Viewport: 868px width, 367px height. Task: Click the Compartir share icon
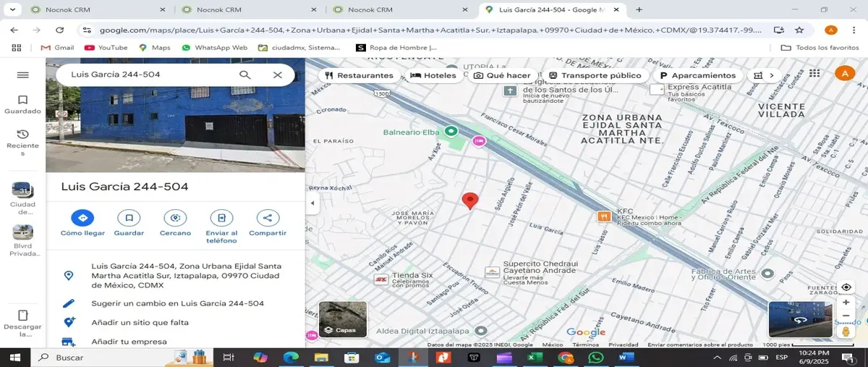click(x=268, y=217)
